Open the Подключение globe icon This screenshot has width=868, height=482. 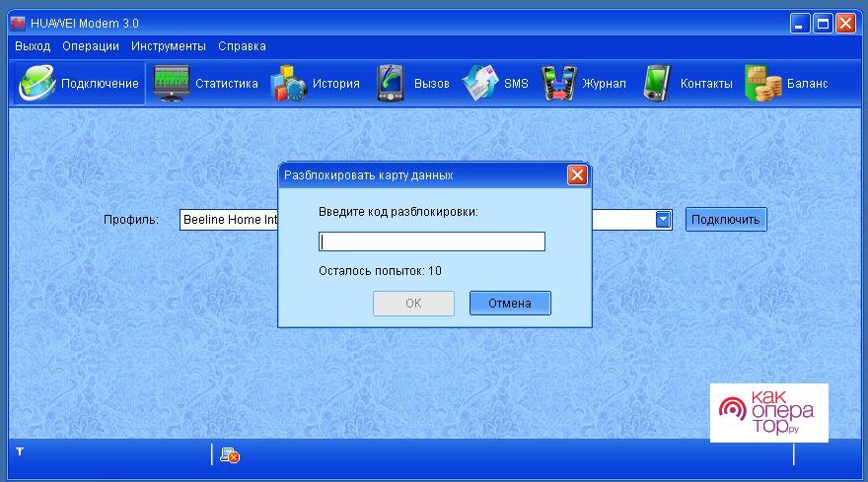point(37,84)
